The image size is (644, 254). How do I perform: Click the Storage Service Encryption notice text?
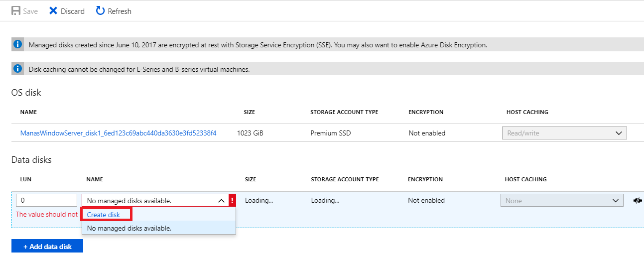pos(258,45)
